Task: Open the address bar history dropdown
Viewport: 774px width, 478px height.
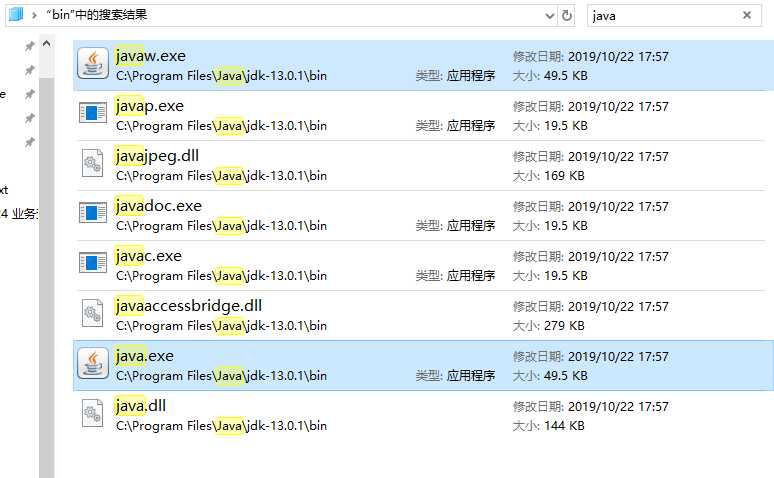Action: (x=550, y=16)
